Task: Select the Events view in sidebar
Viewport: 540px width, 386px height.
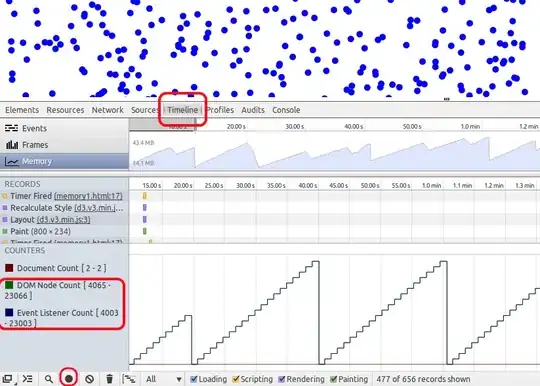Action: point(64,128)
